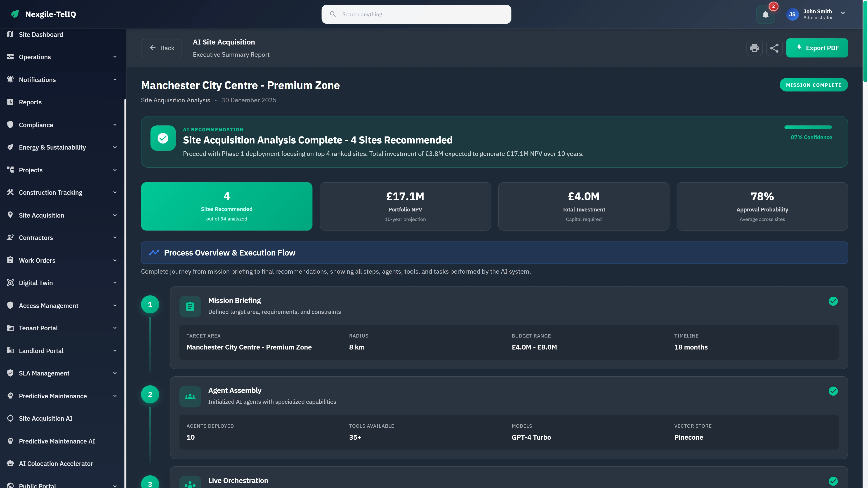Viewport: 868px width, 488px height.
Task: Select Work Orders in the sidebar
Action: pyautogui.click(x=37, y=260)
